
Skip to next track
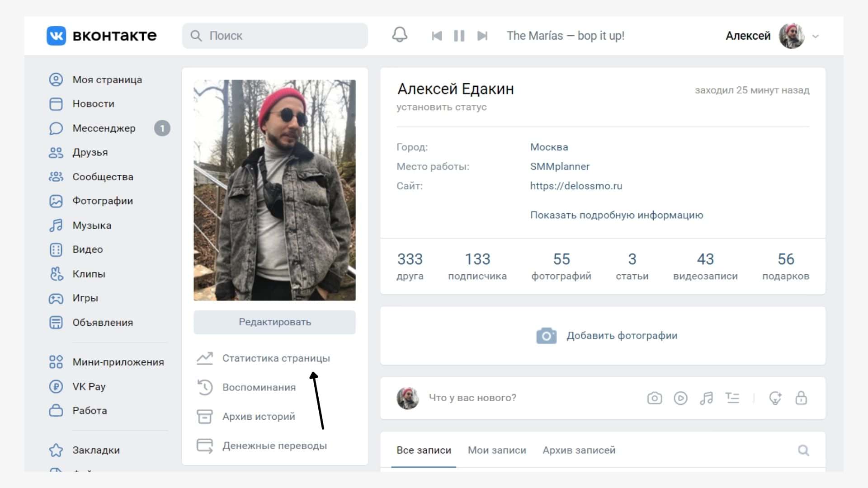482,36
